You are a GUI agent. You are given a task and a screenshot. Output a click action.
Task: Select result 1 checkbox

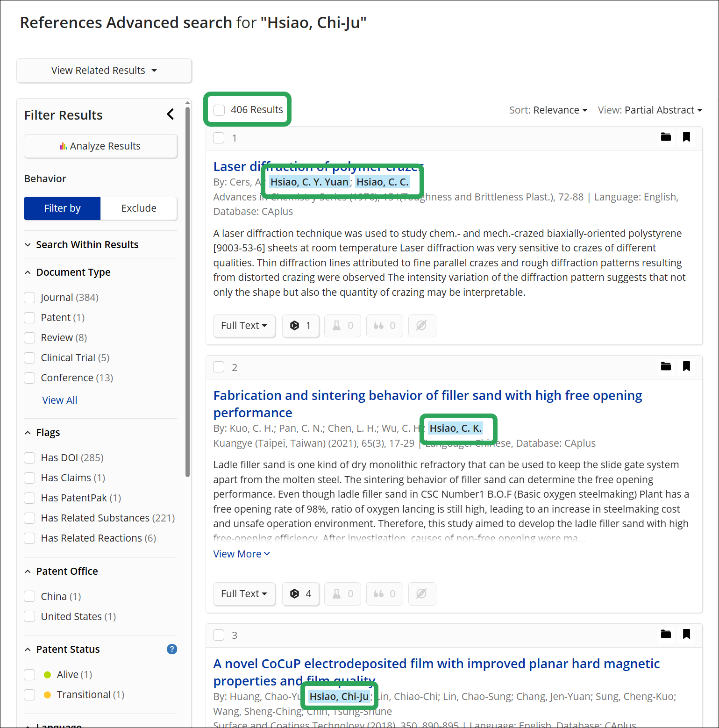coord(219,138)
